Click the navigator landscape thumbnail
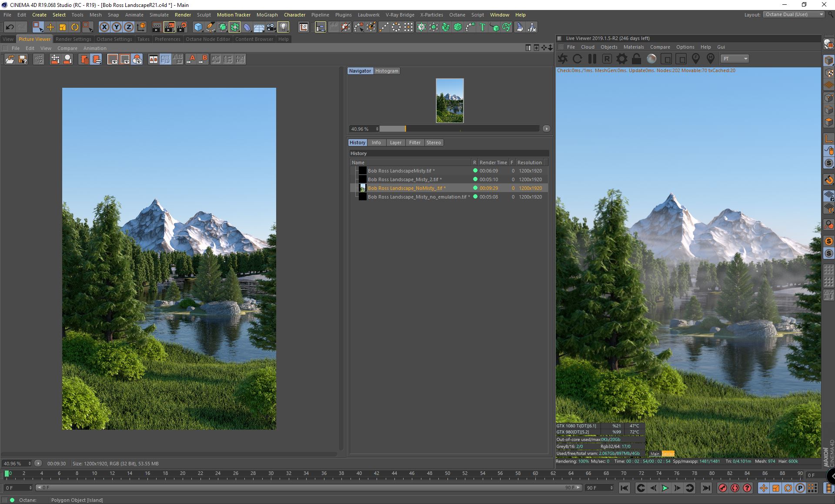Screen dimensions: 835x504 (450, 100)
